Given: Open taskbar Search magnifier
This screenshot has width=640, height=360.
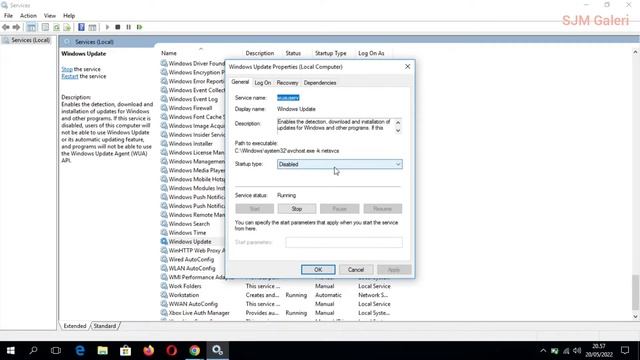Looking at the screenshot, I should point(33,350).
